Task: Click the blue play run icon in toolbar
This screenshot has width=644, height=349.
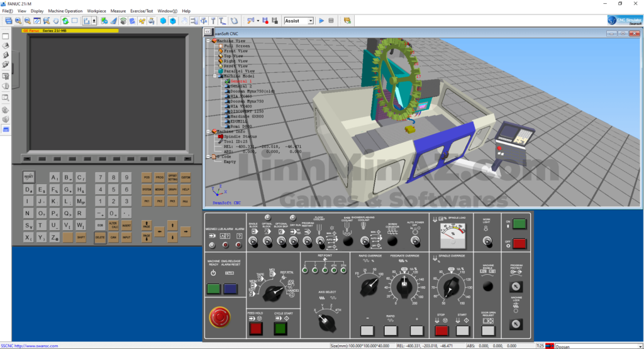Action: click(x=321, y=21)
